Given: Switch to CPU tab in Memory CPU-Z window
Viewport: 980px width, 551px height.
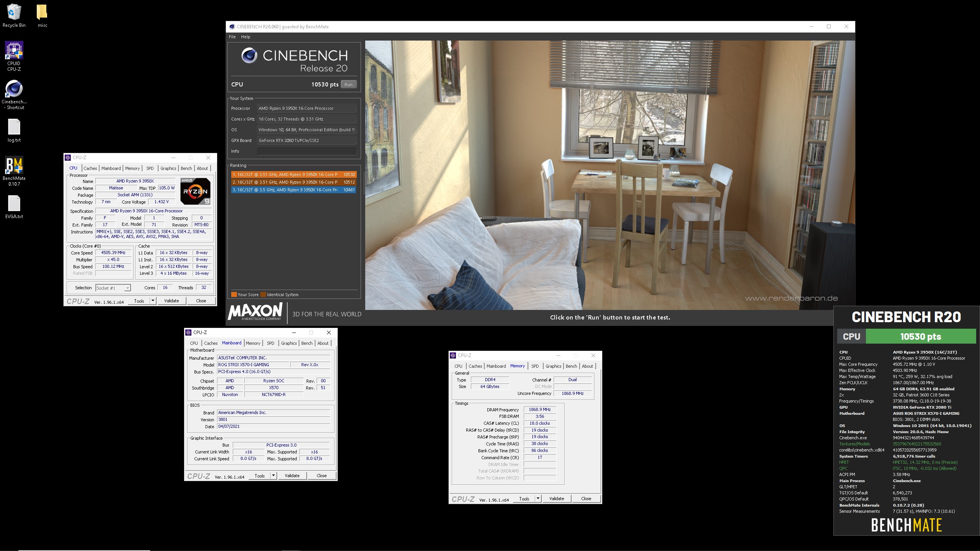Looking at the screenshot, I should click(x=459, y=366).
